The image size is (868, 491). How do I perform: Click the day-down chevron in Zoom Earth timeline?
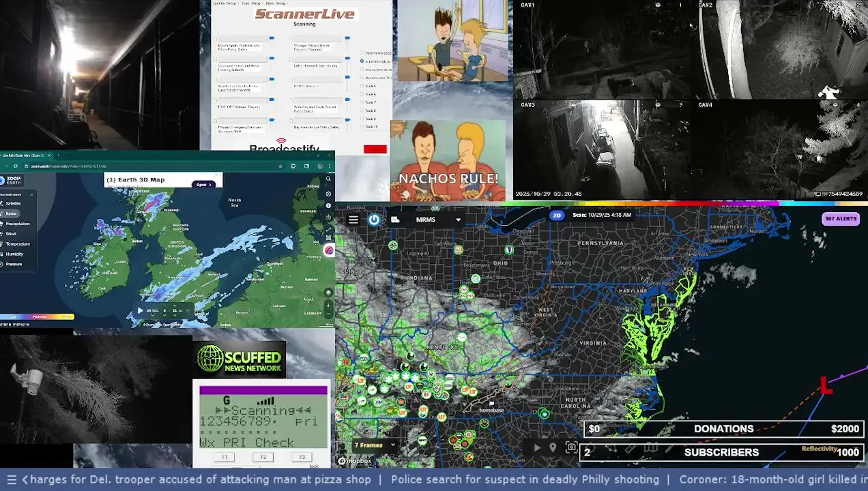[152, 315]
